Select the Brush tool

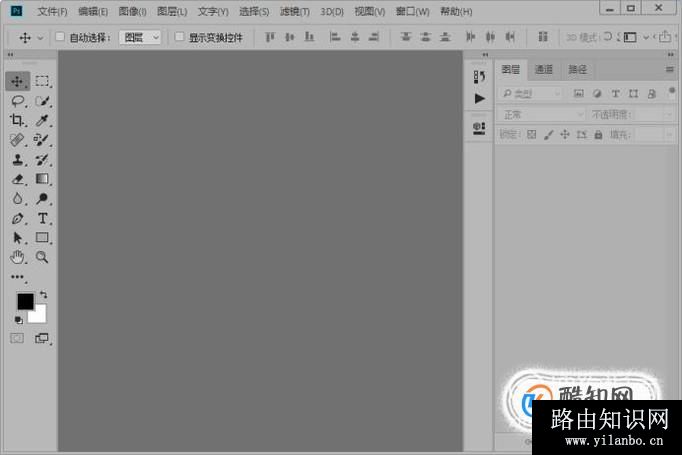(42, 140)
